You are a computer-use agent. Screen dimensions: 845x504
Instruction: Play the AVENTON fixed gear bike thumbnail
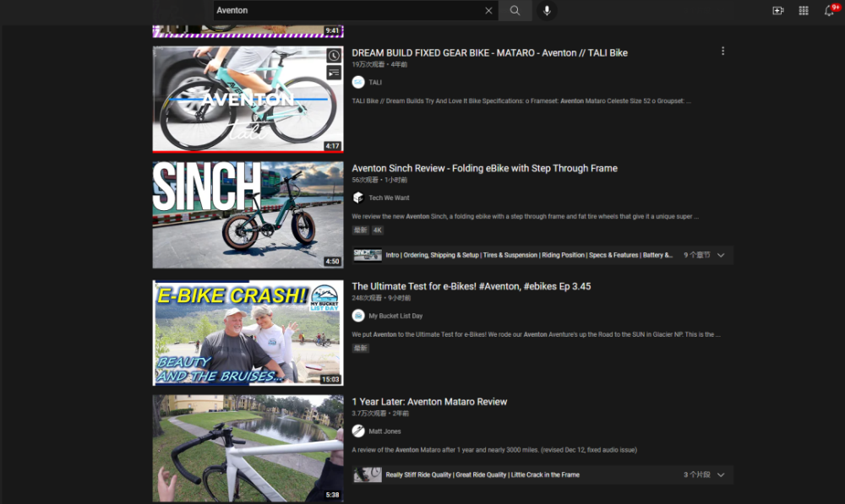point(248,99)
